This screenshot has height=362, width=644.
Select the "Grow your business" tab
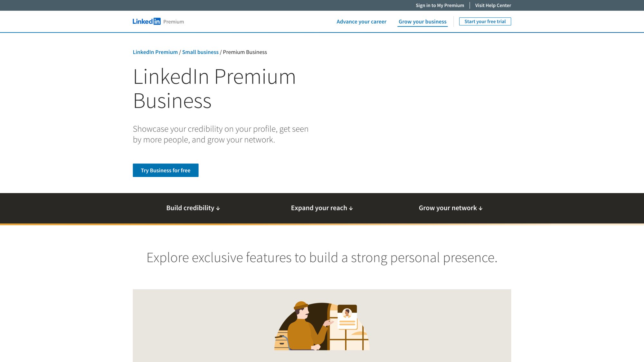click(422, 22)
